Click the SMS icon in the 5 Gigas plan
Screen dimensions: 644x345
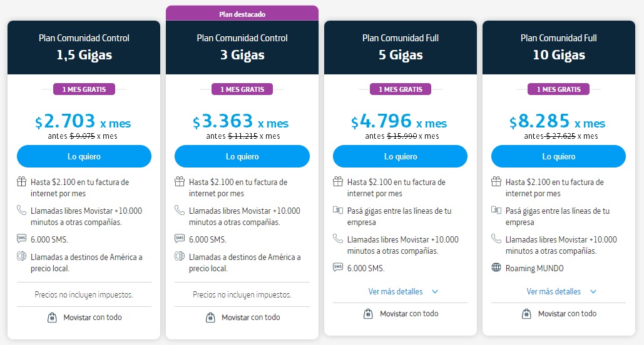click(337, 267)
